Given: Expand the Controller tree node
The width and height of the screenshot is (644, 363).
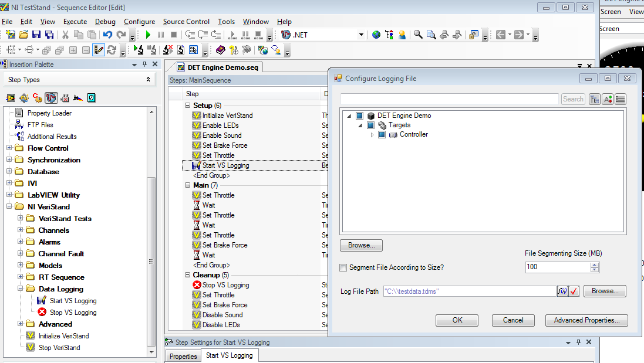Looking at the screenshot, I should (x=372, y=135).
